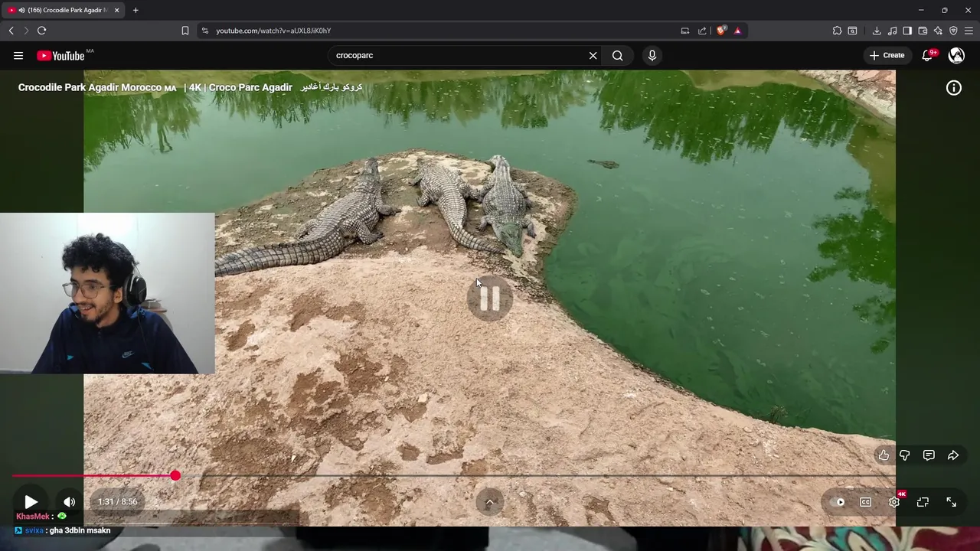Reload the current page
This screenshot has width=980, height=551.
coord(41,31)
